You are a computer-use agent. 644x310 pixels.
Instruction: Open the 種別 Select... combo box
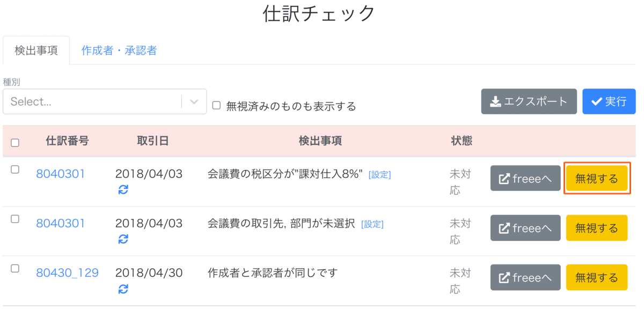pos(105,101)
